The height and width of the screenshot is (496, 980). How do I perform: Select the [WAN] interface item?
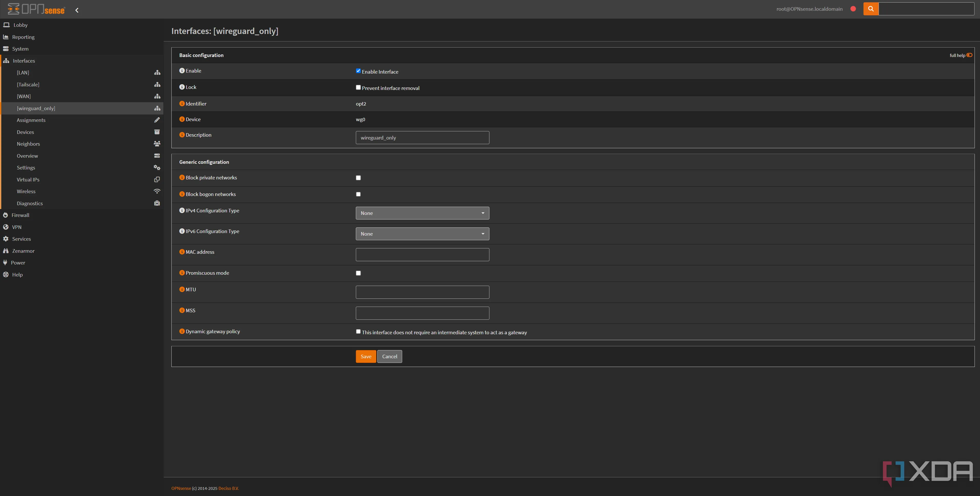[24, 97]
